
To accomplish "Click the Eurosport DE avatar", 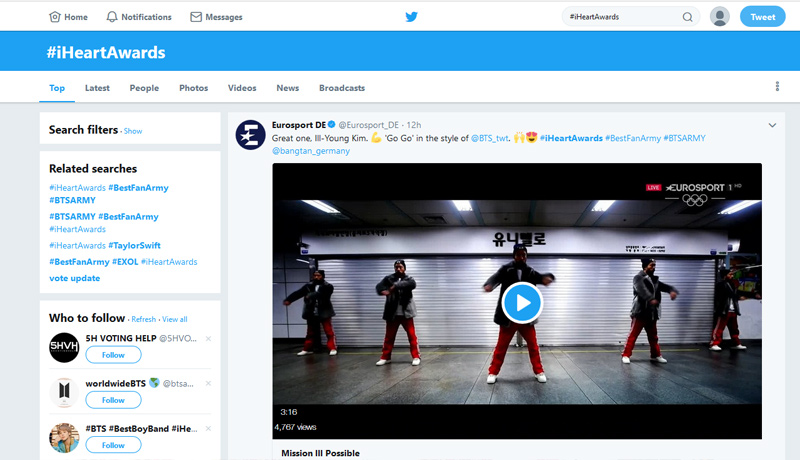I will point(250,135).
